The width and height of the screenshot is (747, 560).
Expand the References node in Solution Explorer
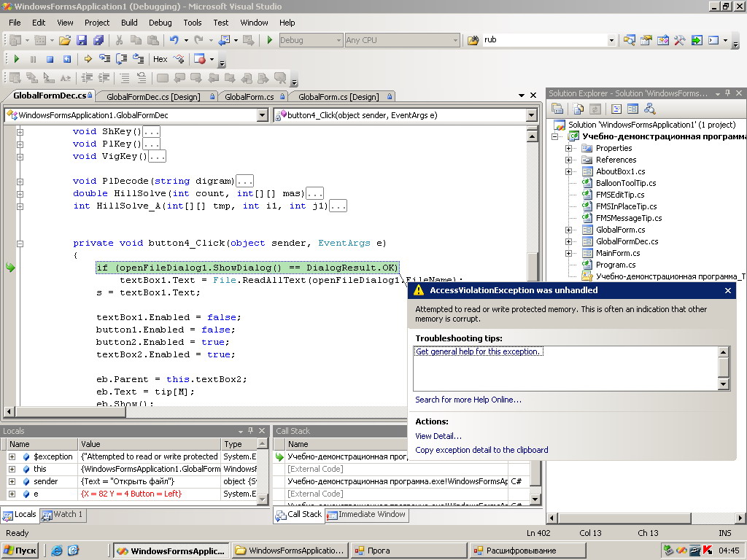tap(568, 160)
